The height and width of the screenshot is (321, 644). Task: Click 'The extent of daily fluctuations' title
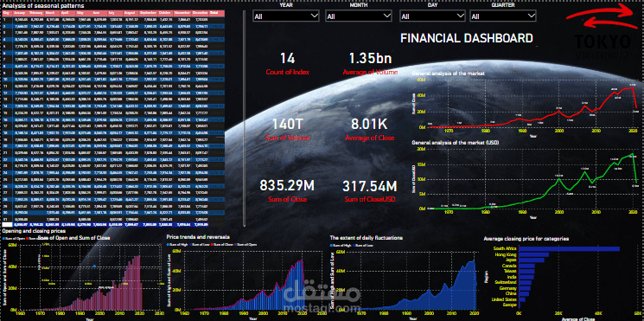click(x=366, y=238)
